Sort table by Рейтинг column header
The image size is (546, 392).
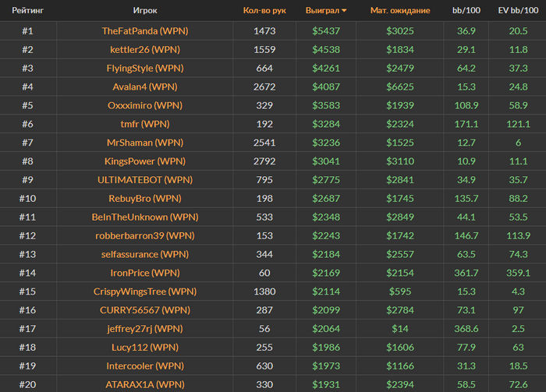[x=27, y=11]
